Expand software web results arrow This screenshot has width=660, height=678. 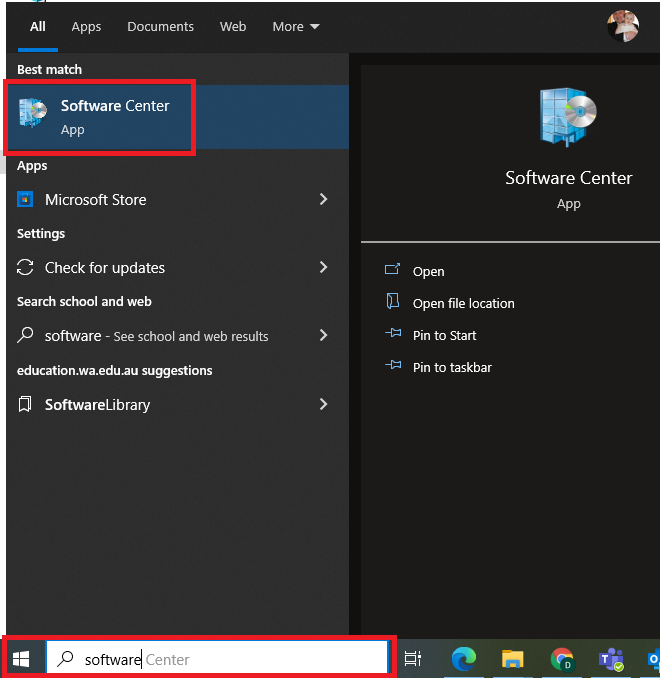click(x=323, y=336)
